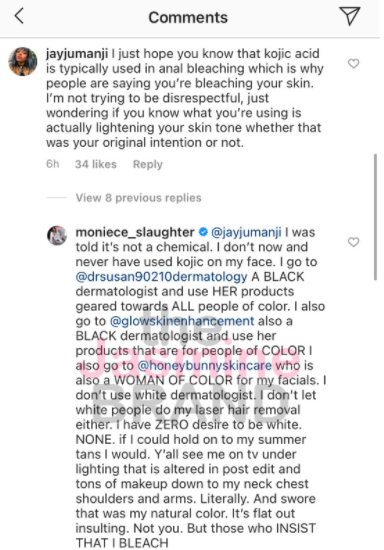Screen dimensions: 384x550
Task: Like jayjumanji's comment with the heart
Action: (353, 63)
